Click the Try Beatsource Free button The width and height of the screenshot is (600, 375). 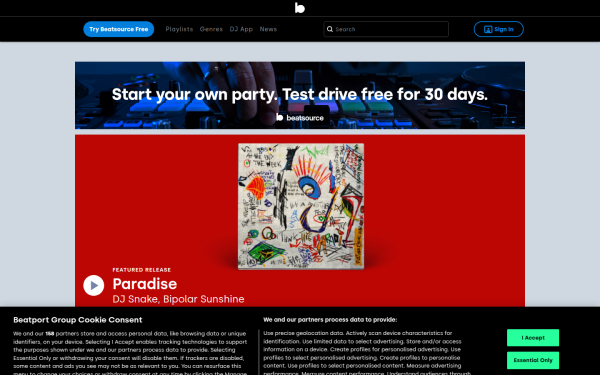119,29
